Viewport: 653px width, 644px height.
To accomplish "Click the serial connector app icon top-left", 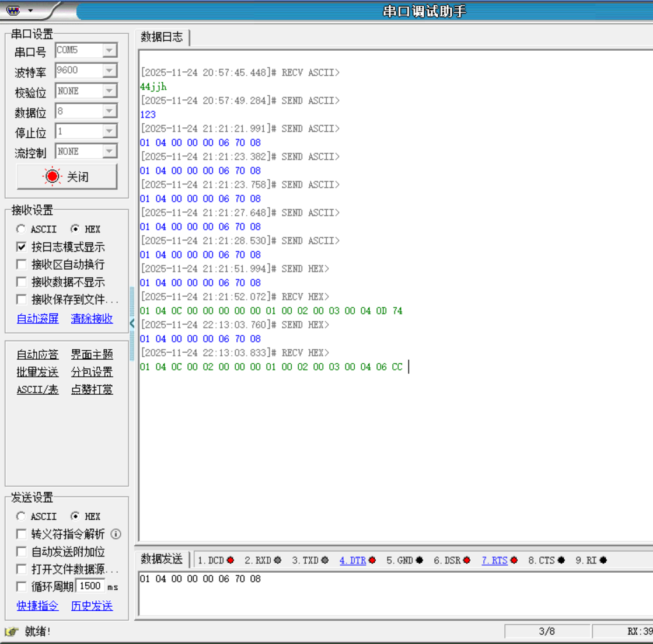I will pyautogui.click(x=14, y=10).
